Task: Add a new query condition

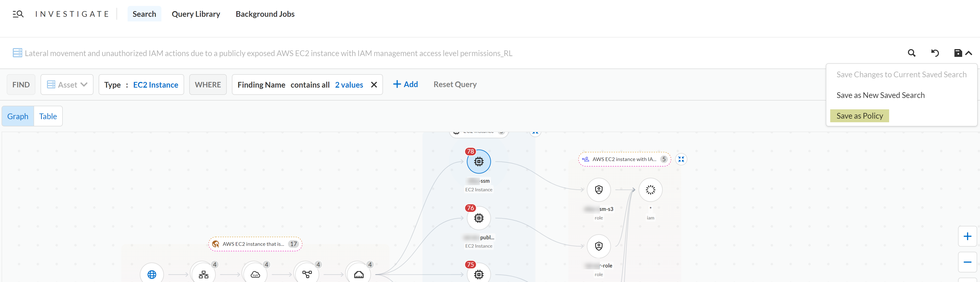Action: point(405,84)
